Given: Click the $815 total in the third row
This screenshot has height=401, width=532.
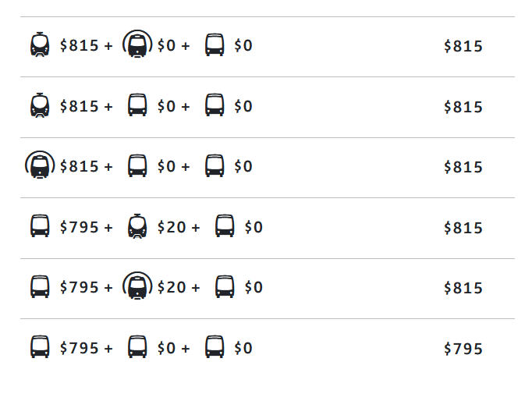Looking at the screenshot, I should click(463, 167).
